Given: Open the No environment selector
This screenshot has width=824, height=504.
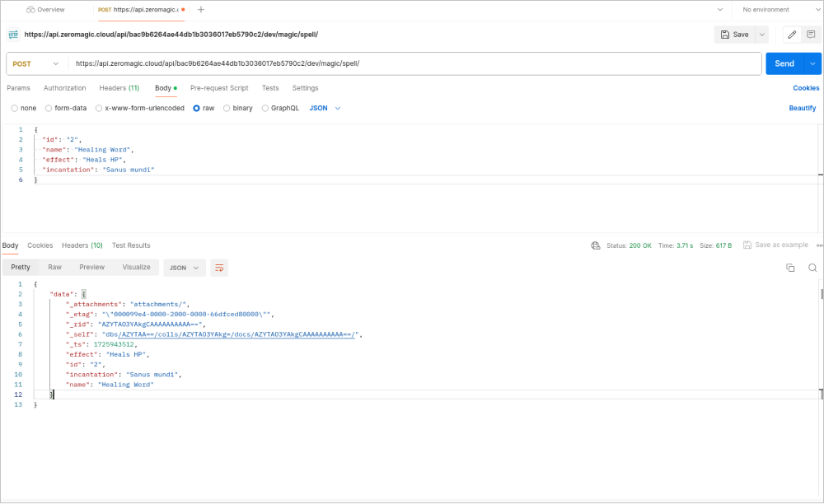Looking at the screenshot, I should pos(765,10).
